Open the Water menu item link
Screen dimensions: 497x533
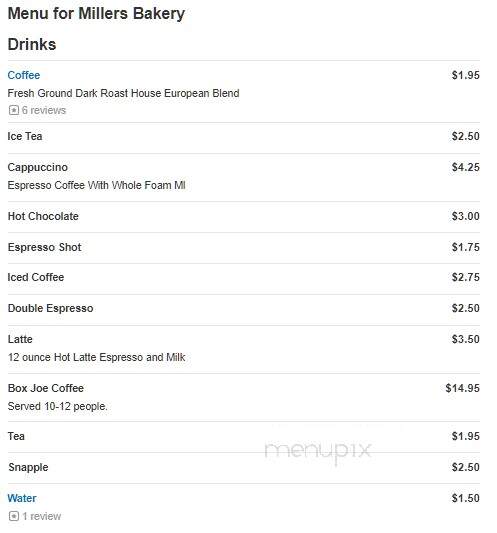[22, 498]
